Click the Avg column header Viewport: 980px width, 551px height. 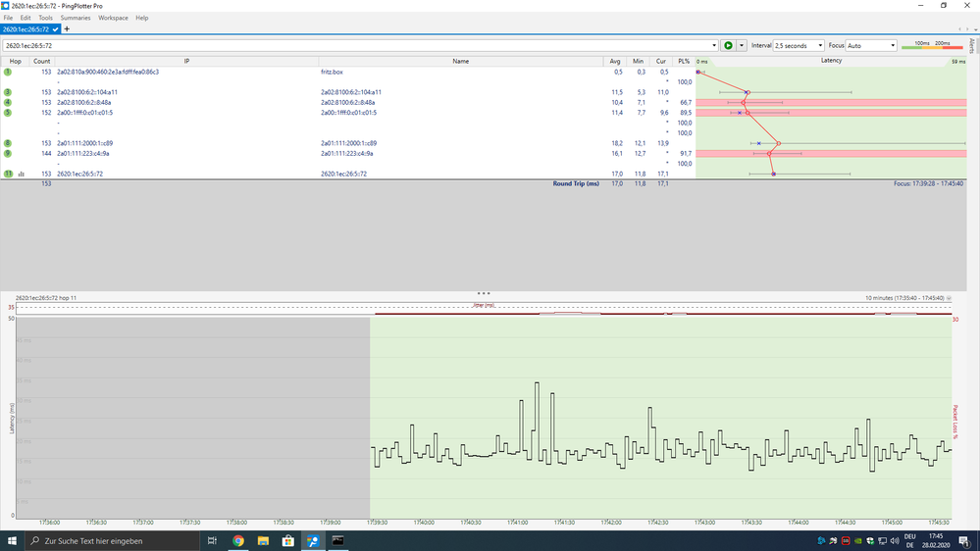tap(615, 61)
